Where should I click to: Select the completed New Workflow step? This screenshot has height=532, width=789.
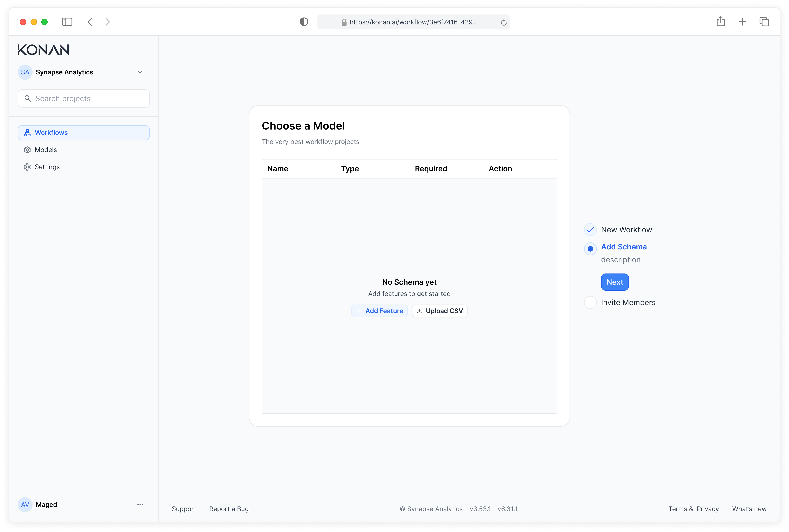pos(590,230)
